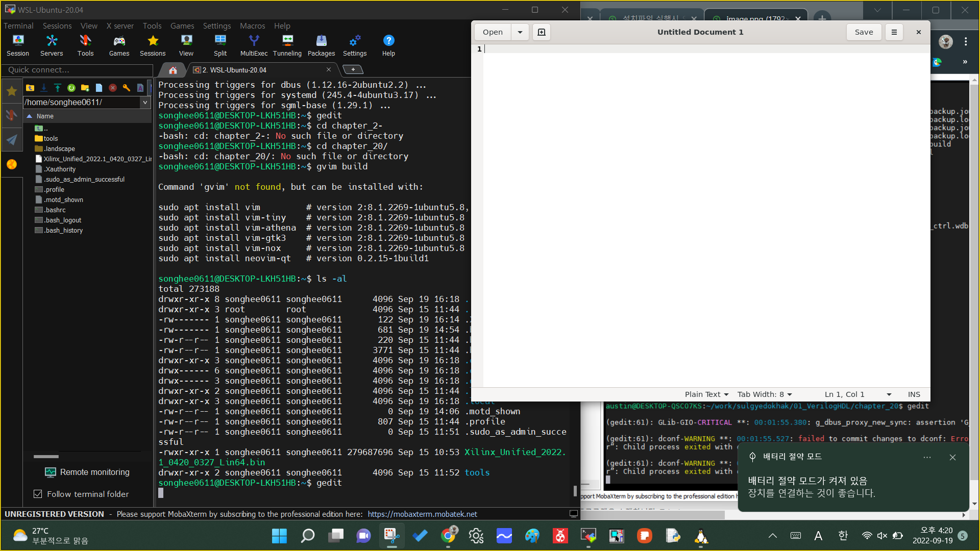The height and width of the screenshot is (551, 980).
Task: Open the Packages toolbar icon
Action: [321, 45]
